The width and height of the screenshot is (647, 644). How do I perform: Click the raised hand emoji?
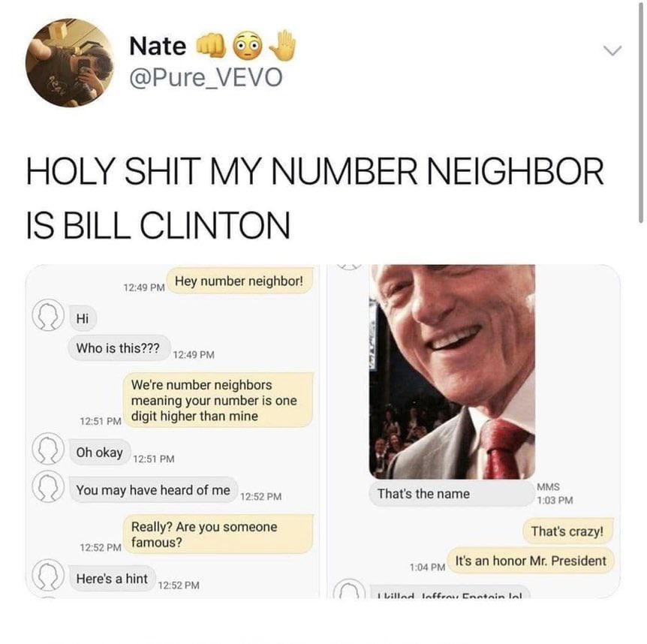tap(283, 45)
